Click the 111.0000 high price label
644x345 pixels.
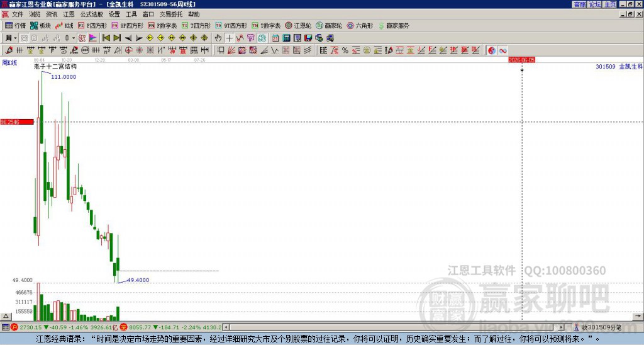(64, 76)
